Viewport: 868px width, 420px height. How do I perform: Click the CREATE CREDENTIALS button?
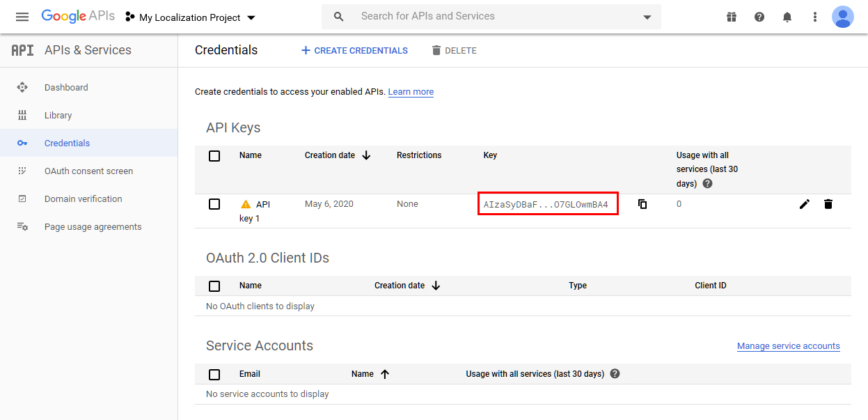[x=354, y=50]
